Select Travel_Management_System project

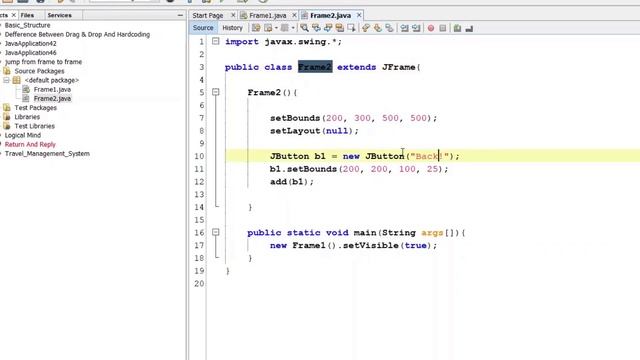(47, 153)
